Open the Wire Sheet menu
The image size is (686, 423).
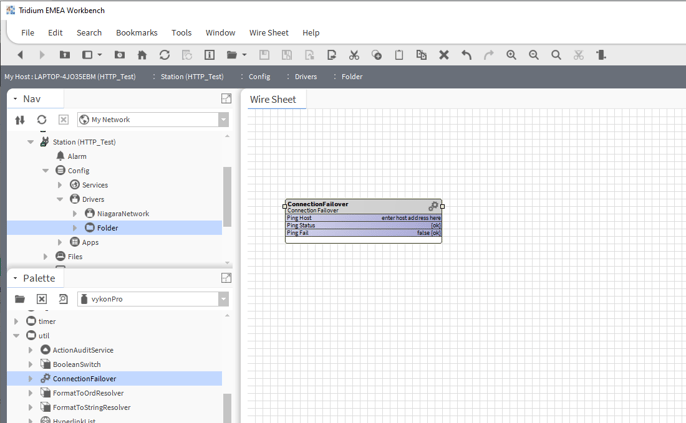[269, 33]
